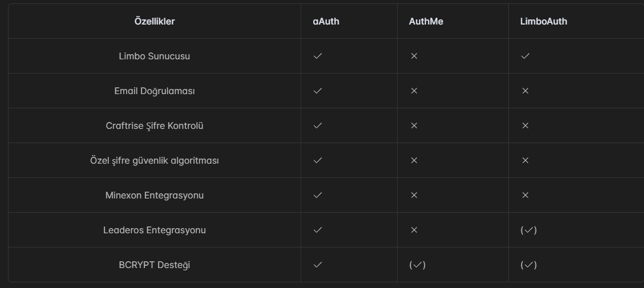Select the Özellikler column header
Screen dimensions: 644x288
(x=155, y=21)
